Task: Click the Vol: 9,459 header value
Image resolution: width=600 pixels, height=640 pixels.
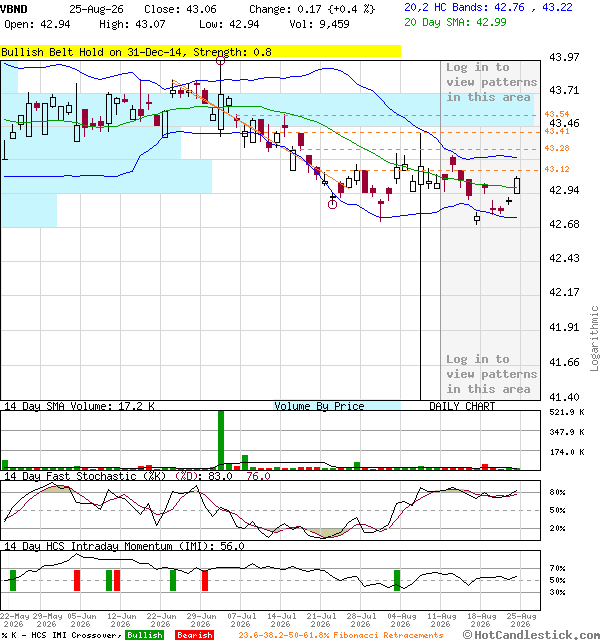Action: (x=319, y=24)
